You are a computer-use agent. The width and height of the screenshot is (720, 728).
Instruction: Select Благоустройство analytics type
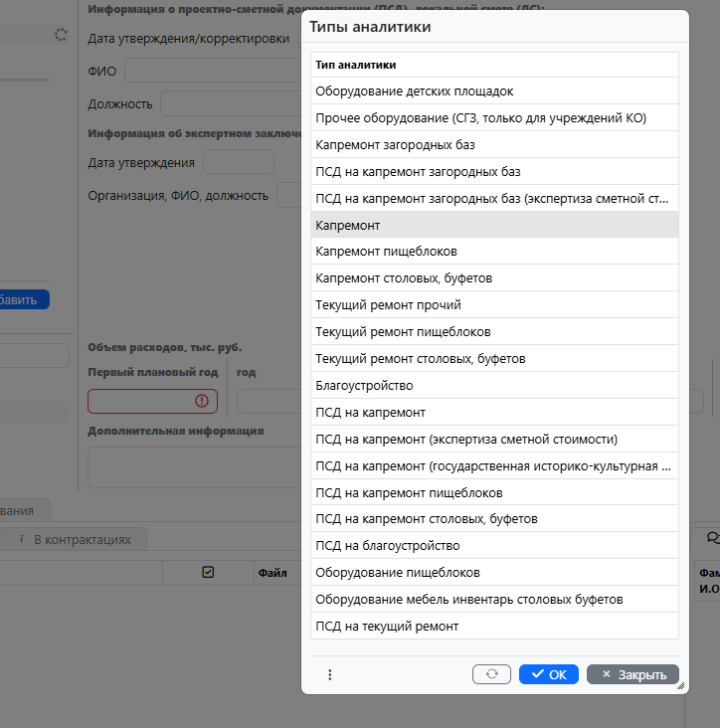click(x=494, y=386)
